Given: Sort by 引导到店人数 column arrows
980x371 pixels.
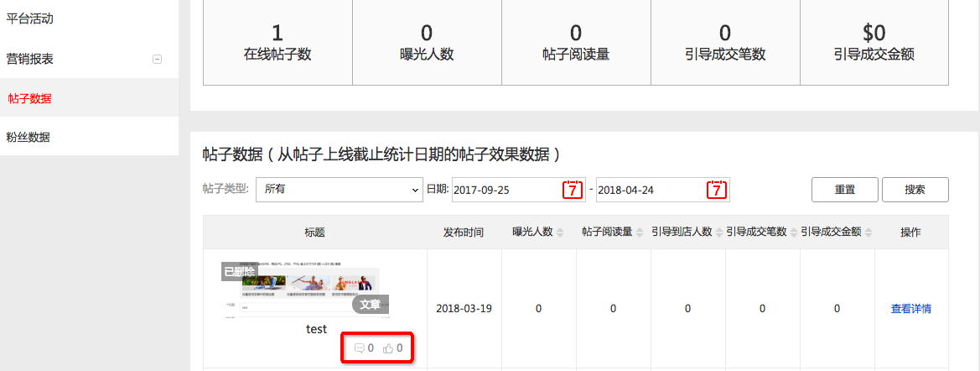Looking at the screenshot, I should click(x=718, y=233).
